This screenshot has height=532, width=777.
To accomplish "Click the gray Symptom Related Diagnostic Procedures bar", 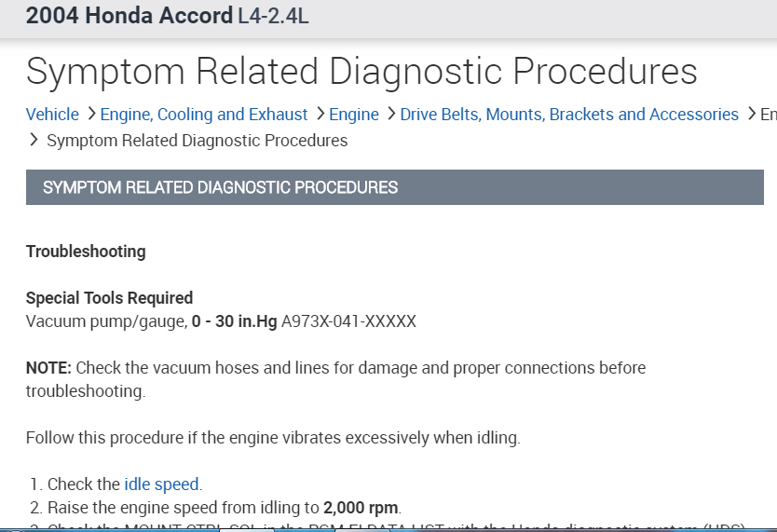I will [x=394, y=187].
